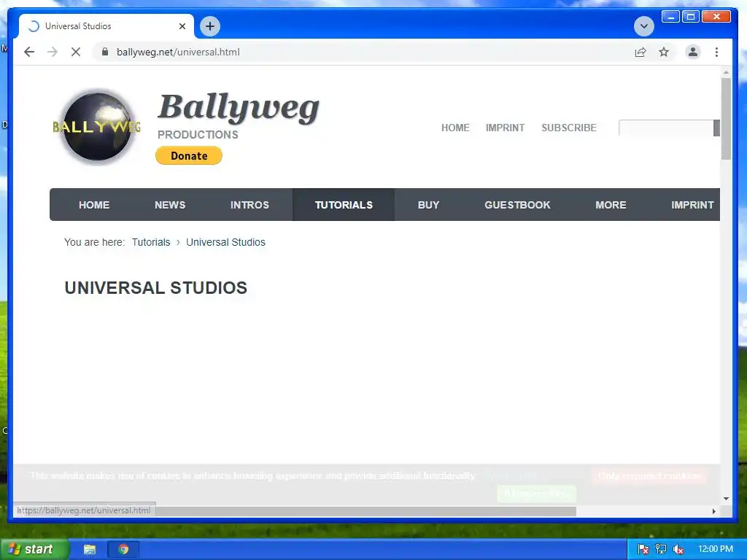Click the Chrome taskbar icon
747x560 pixels.
[x=123, y=550]
